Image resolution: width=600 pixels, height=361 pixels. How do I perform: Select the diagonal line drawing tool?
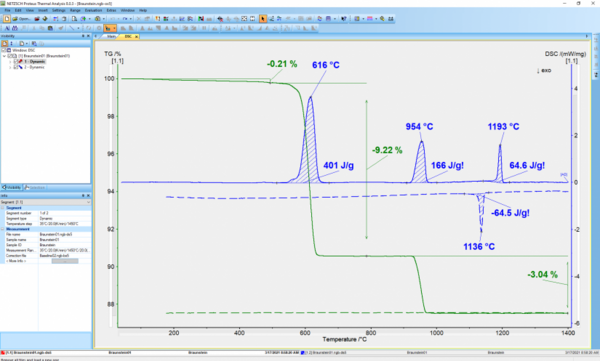tap(72, 28)
